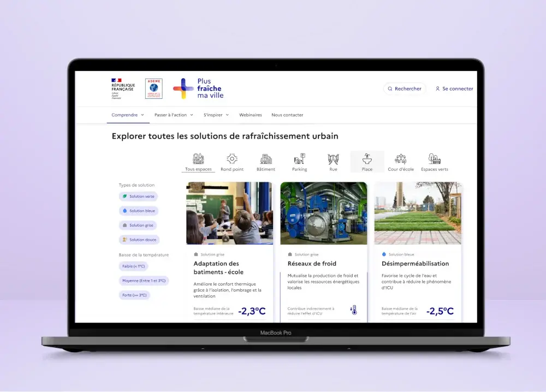Screen dimensions: 546x392
Task: Select the Espaces verts filter icon
Action: (434, 158)
